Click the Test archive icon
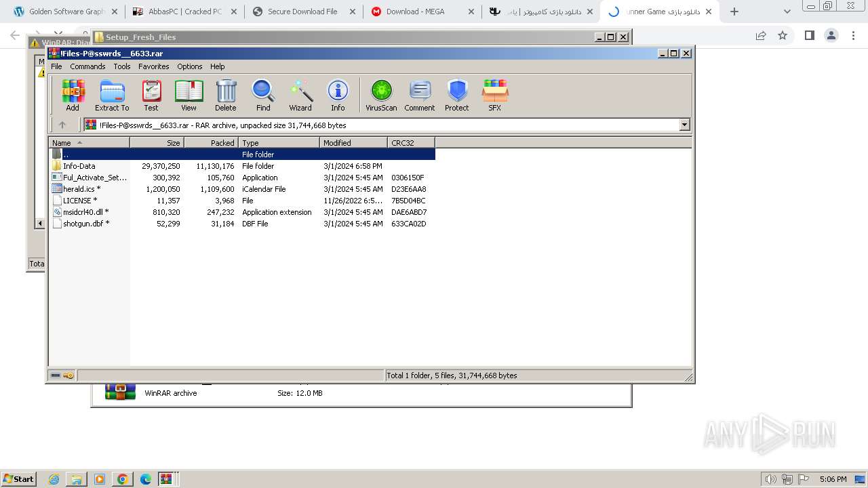Image resolution: width=868 pixels, height=488 pixels. pyautogui.click(x=151, y=95)
